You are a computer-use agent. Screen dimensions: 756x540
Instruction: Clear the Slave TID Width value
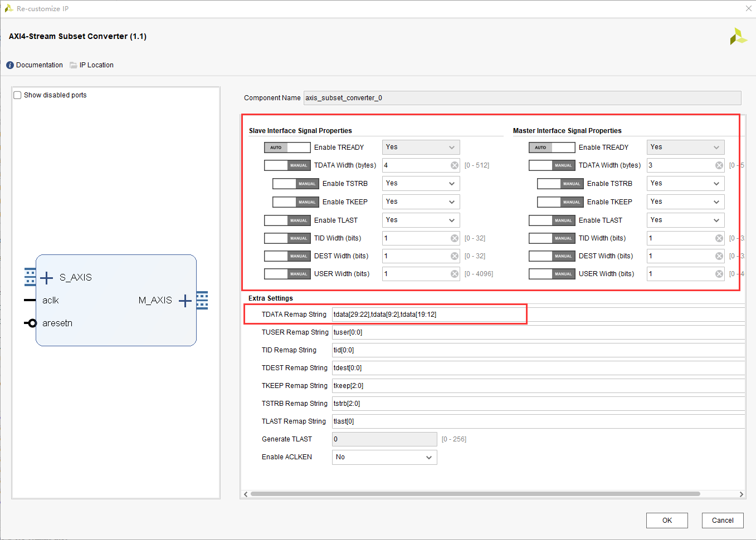(x=455, y=238)
